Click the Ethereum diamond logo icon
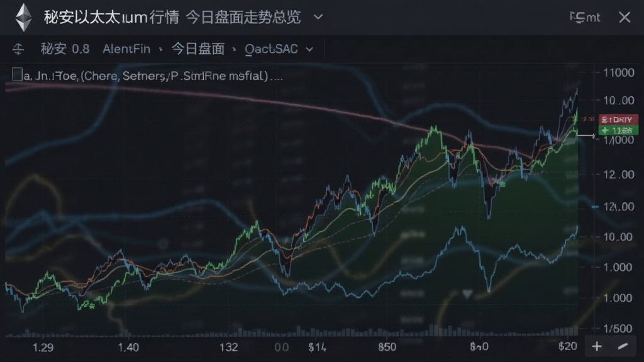 click(23, 17)
